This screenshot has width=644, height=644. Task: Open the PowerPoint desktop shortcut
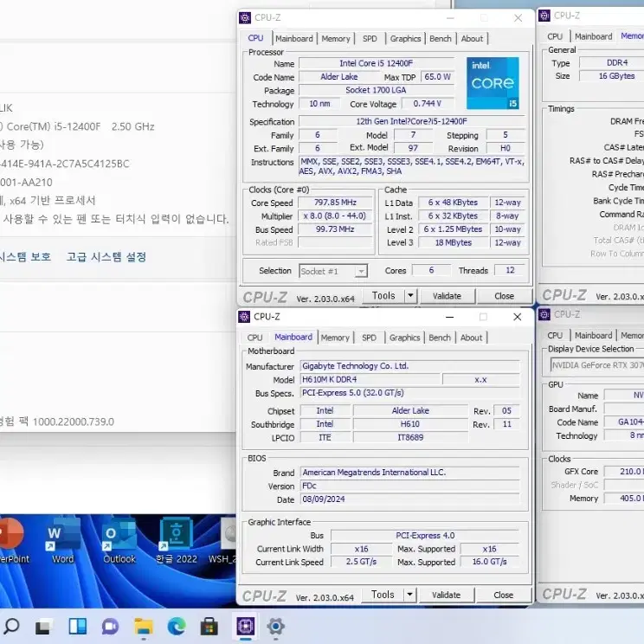click(x=12, y=541)
